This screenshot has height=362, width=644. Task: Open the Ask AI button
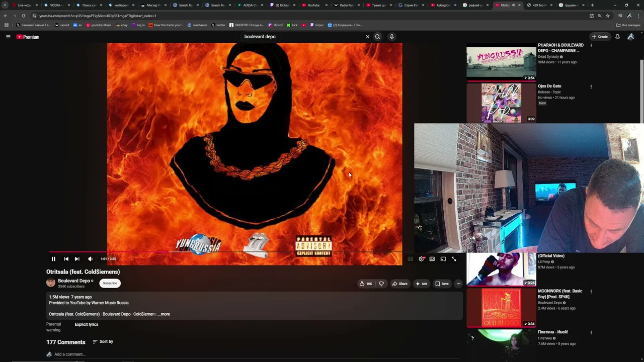tap(422, 284)
